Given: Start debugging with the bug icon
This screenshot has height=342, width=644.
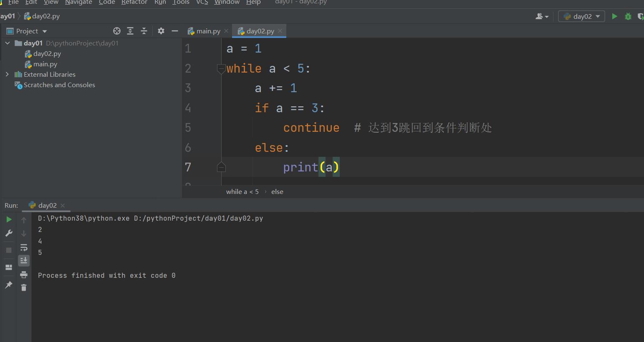Looking at the screenshot, I should [x=628, y=16].
